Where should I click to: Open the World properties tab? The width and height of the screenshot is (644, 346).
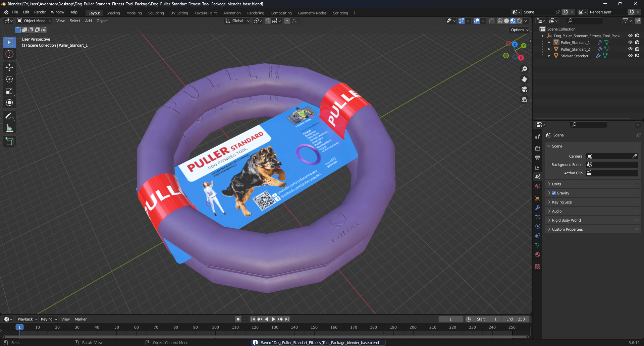click(538, 186)
